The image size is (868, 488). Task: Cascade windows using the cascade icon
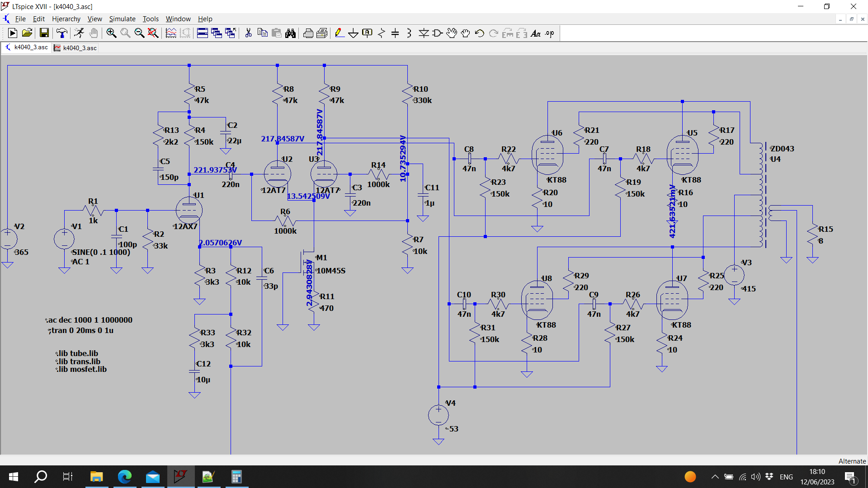[x=217, y=33]
